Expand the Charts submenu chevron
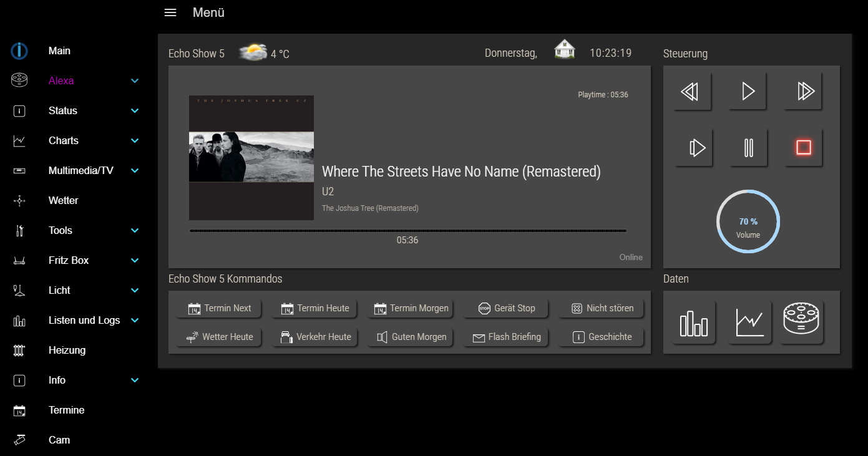The image size is (868, 456). click(135, 141)
